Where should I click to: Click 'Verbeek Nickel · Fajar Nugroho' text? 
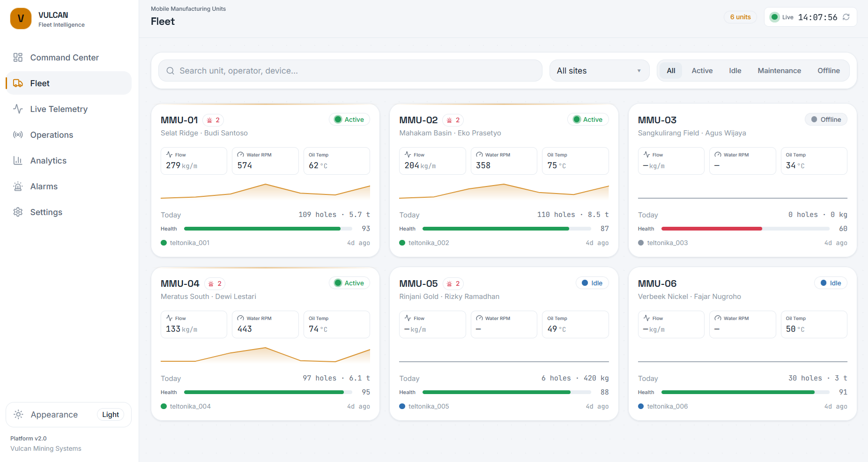point(690,297)
